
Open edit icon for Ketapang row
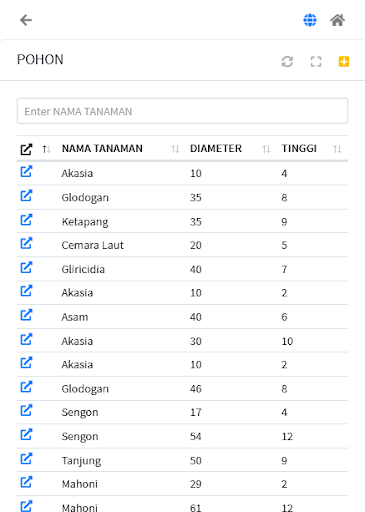[x=26, y=220]
